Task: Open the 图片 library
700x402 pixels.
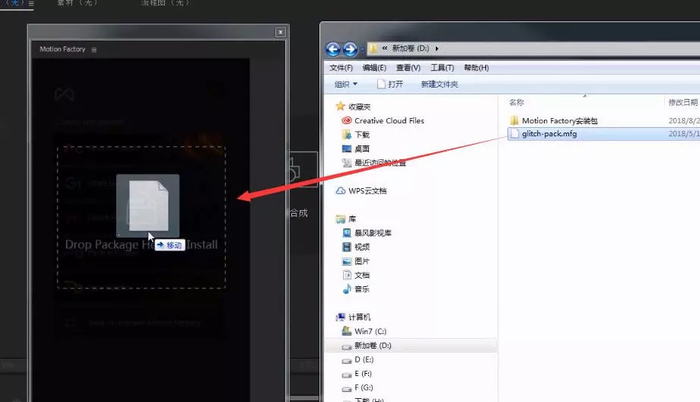Action: click(x=356, y=261)
